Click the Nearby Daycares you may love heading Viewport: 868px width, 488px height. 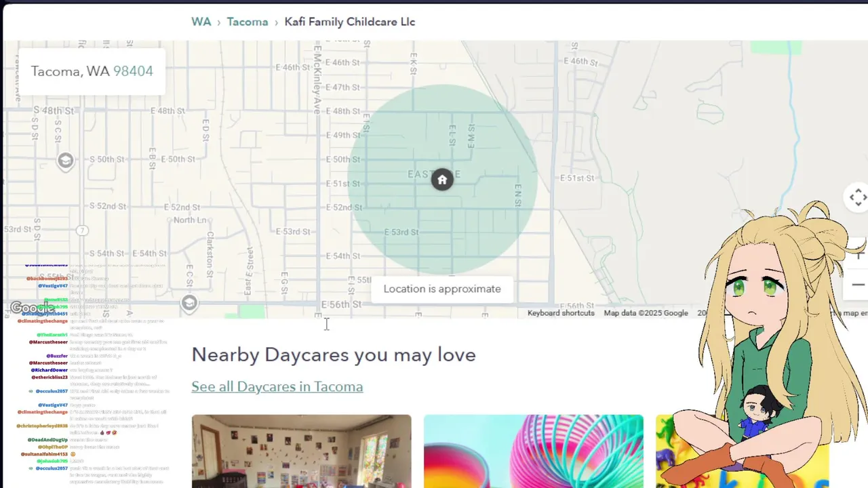pos(334,354)
